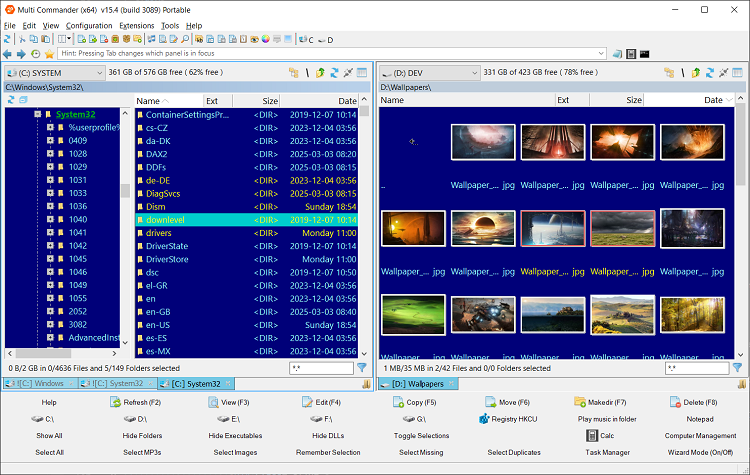Click the favorites star icon

click(x=49, y=54)
